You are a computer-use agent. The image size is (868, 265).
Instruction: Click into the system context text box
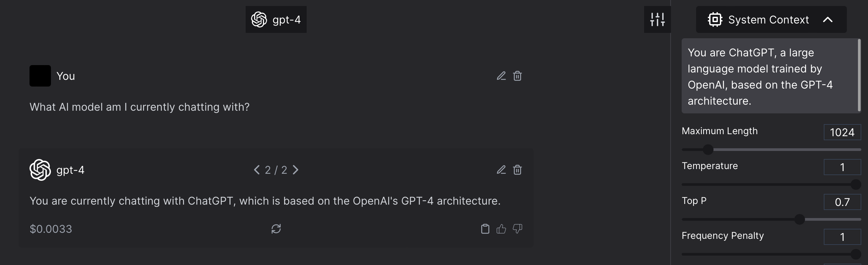(x=769, y=76)
